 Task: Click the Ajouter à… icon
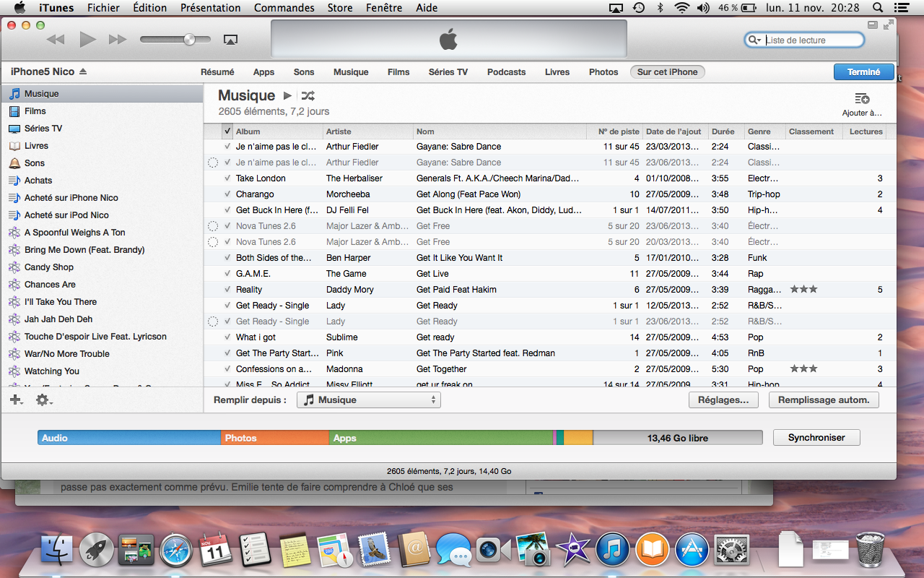(x=862, y=99)
